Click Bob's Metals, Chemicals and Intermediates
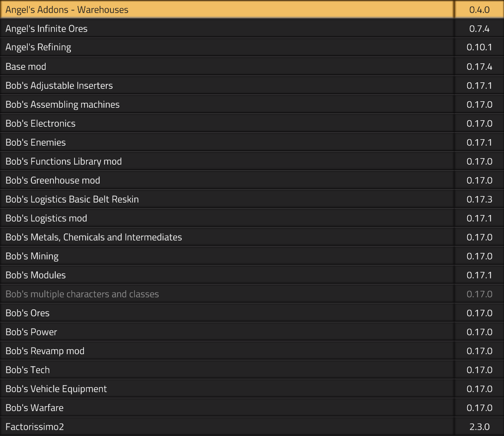 (x=94, y=237)
